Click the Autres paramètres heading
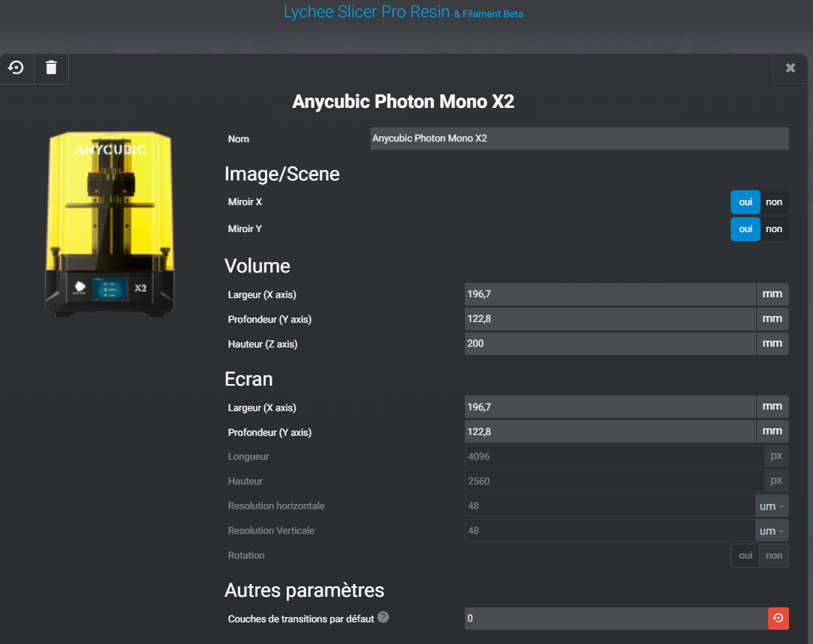Viewport: 813px width, 644px height. (305, 591)
